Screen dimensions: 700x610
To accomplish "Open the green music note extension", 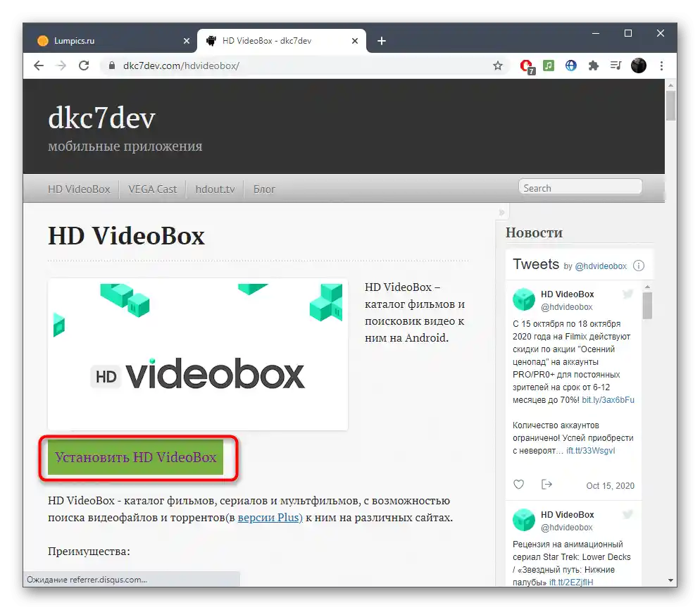I will tap(548, 66).
